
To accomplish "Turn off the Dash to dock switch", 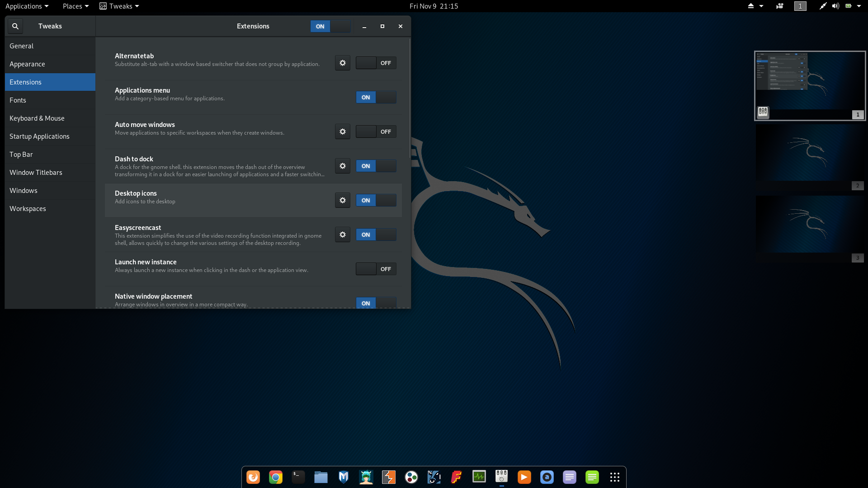I will tap(376, 166).
